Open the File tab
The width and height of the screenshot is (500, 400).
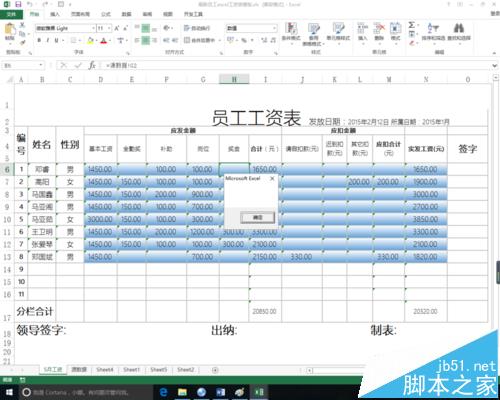tap(11, 14)
